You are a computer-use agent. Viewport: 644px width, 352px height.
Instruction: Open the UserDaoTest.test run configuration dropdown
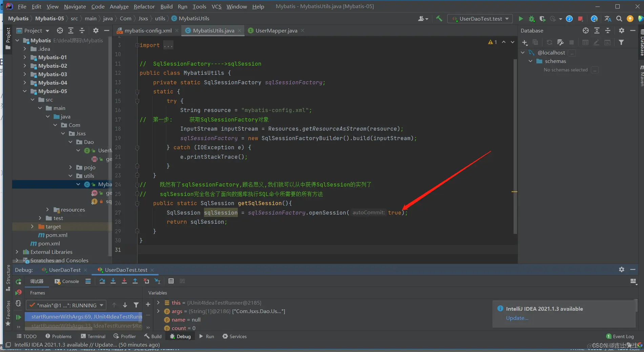click(x=480, y=19)
